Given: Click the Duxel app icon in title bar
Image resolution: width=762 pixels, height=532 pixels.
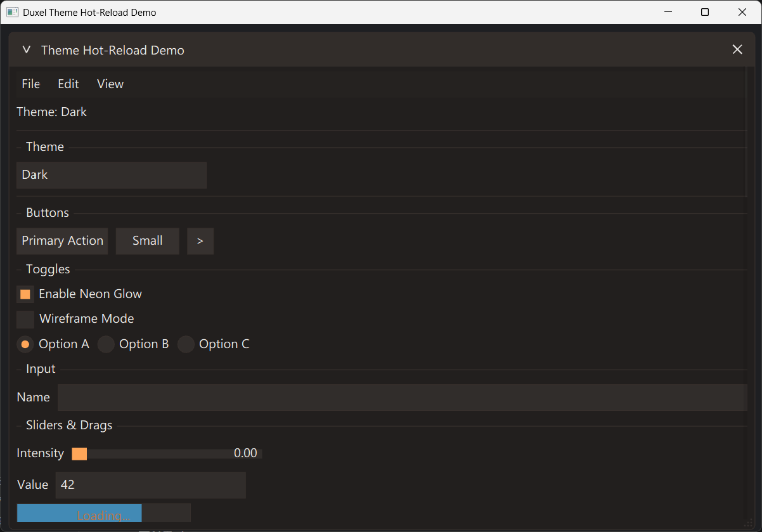Looking at the screenshot, I should [12, 12].
